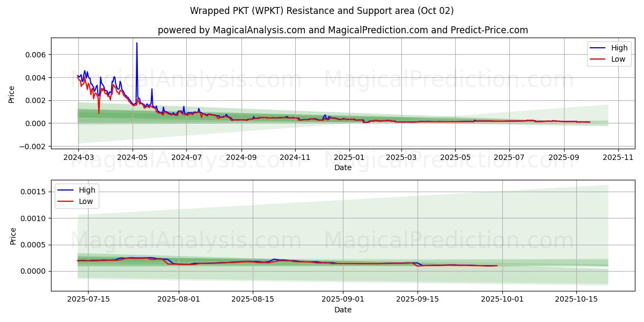Screen dimensions: 644x322
Task: Click the 'Date' x-axis label under the bottom chart
Action: [x=342, y=310]
